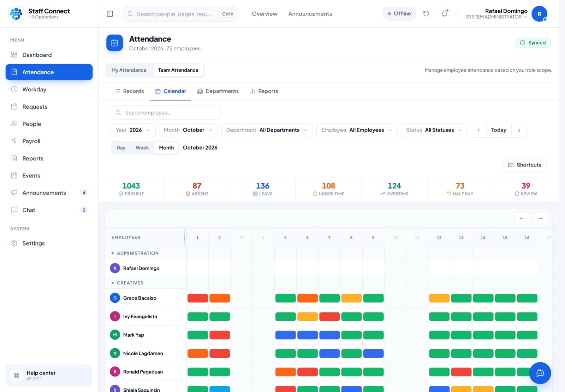Open the Year 2026 dropdown
Screen dimensions: 565x392
coord(133,130)
